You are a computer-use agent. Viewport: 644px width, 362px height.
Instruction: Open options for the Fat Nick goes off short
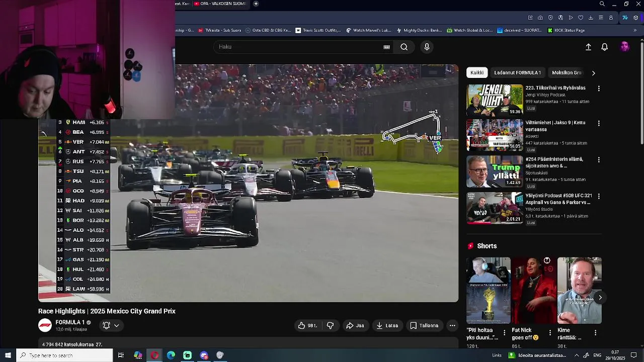click(x=550, y=333)
